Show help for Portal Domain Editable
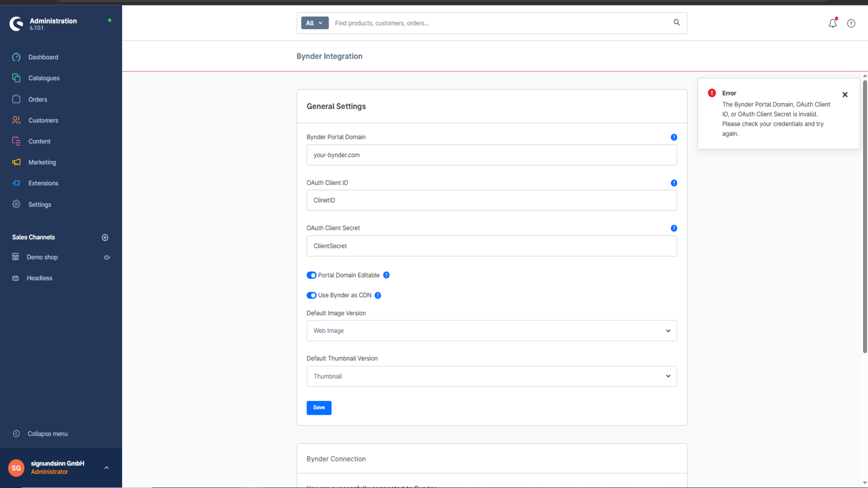The height and width of the screenshot is (488, 868). click(386, 275)
